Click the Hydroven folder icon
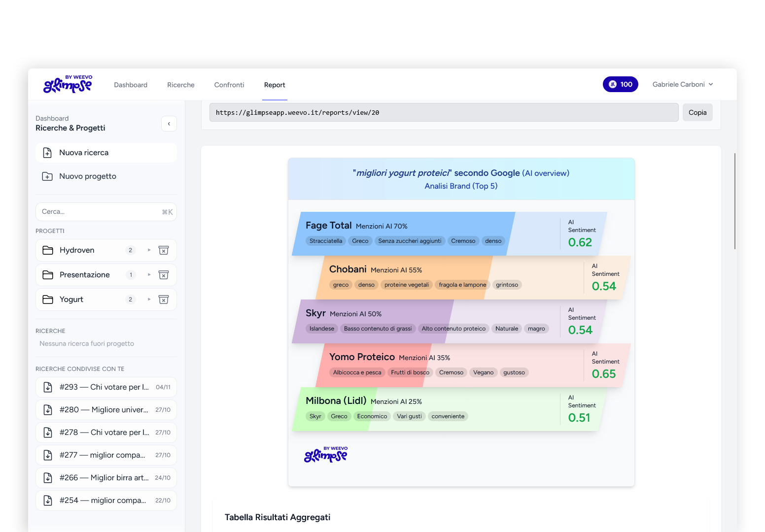This screenshot has width=765, height=532. tap(48, 250)
